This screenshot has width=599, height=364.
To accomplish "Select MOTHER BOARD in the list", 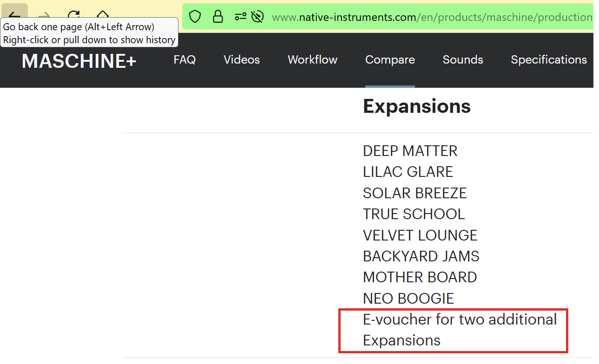I will coord(420,277).
